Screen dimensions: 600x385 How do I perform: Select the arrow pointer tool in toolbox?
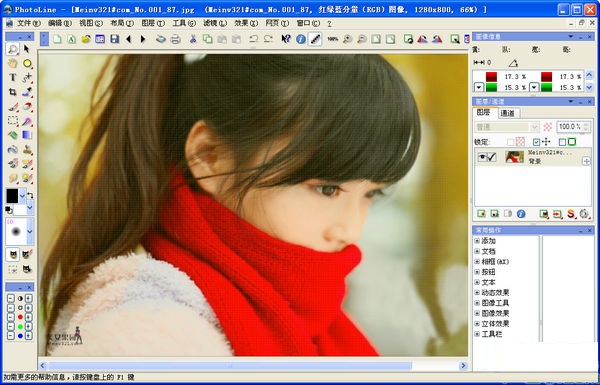tap(26, 49)
